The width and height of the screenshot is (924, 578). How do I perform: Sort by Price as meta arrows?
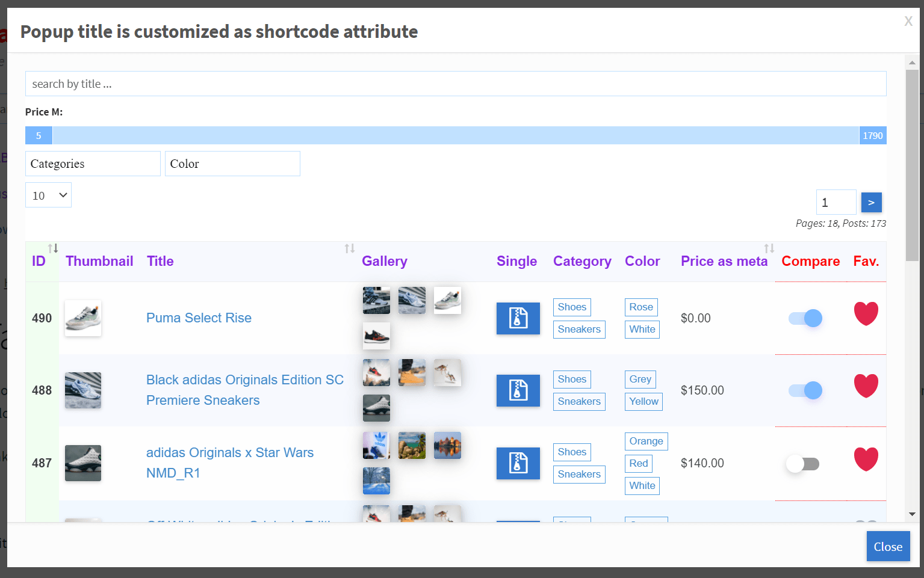(769, 248)
